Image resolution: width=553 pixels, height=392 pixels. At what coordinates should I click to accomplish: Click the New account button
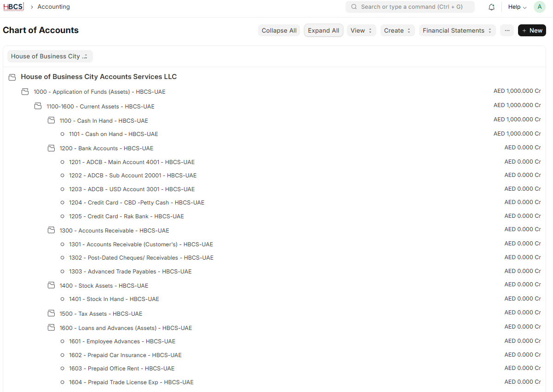click(532, 31)
